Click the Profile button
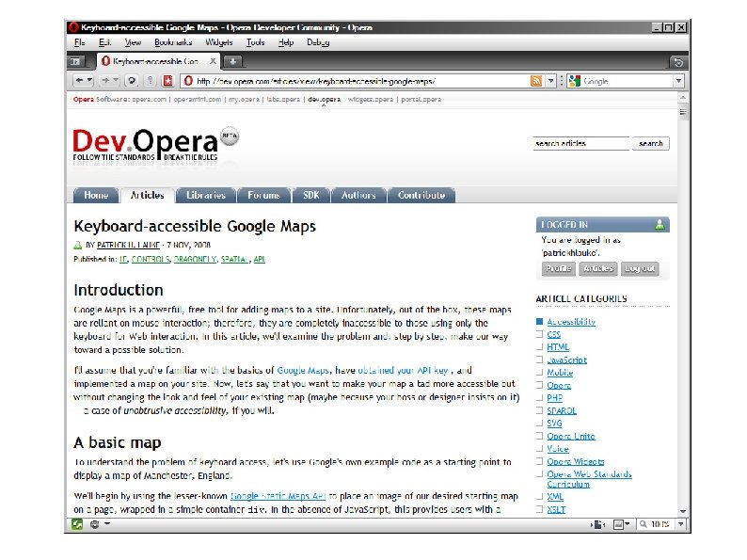The width and height of the screenshot is (747, 560). pyautogui.click(x=558, y=269)
